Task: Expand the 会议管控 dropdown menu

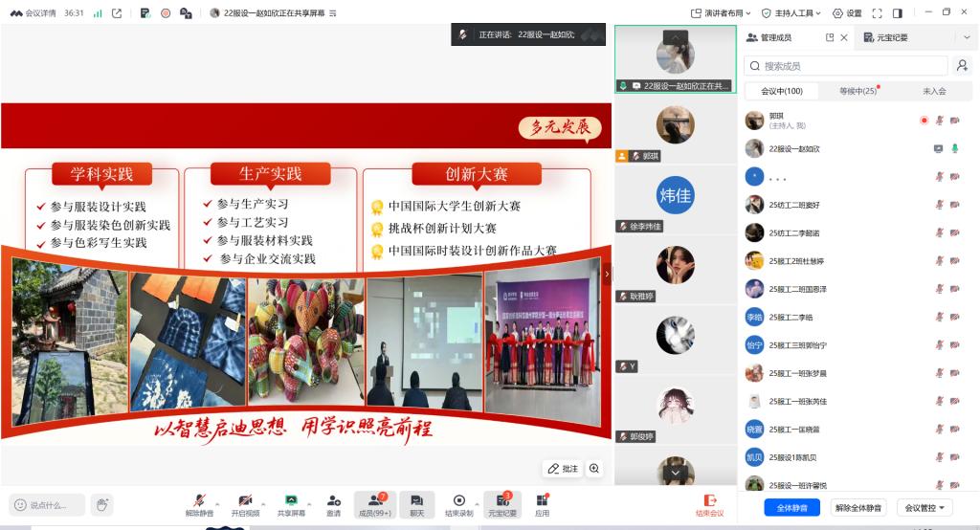Action: tap(925, 507)
